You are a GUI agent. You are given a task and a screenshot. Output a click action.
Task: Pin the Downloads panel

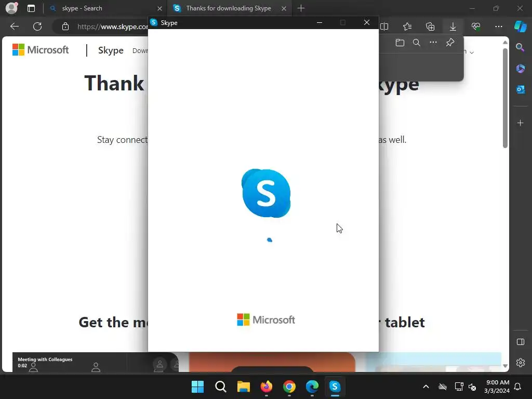pos(450,43)
